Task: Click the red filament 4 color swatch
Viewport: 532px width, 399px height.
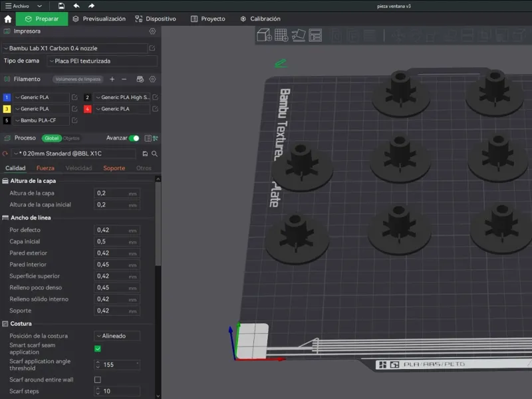Action: click(88, 109)
